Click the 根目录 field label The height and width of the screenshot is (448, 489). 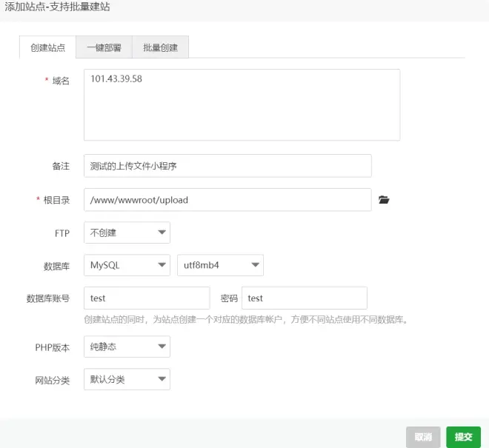click(56, 200)
